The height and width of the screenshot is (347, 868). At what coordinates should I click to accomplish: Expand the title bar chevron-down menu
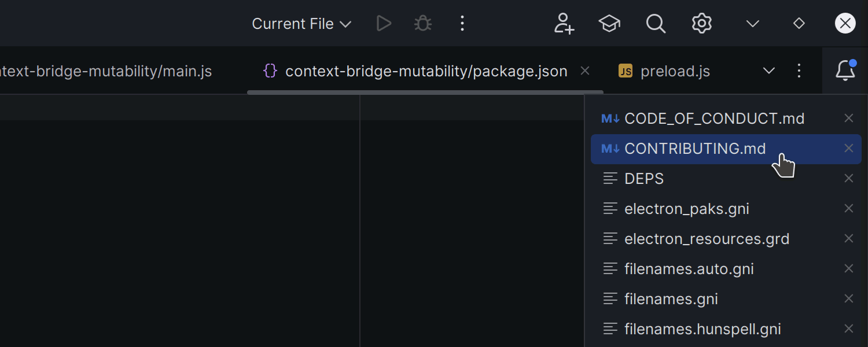[x=751, y=23]
